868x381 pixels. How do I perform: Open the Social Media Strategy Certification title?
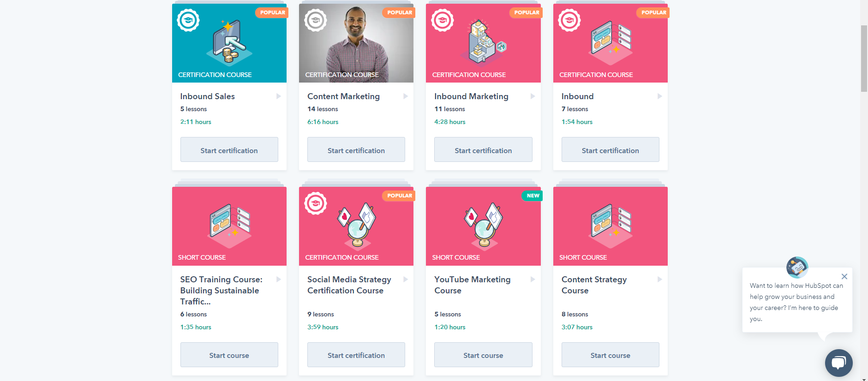point(349,285)
